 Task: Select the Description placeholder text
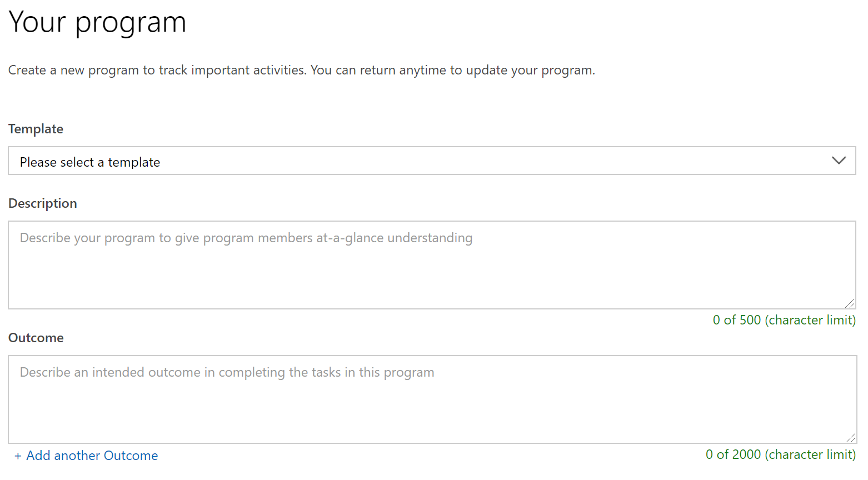246,238
